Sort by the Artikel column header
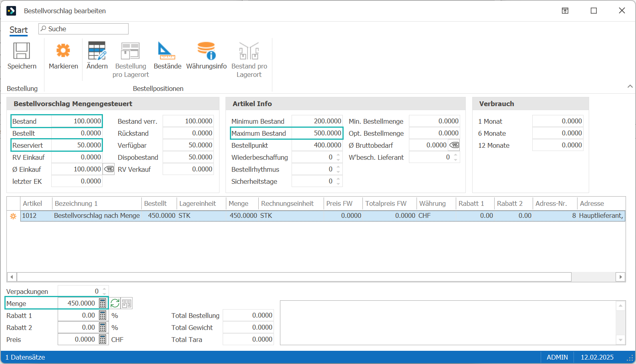 tap(36, 203)
